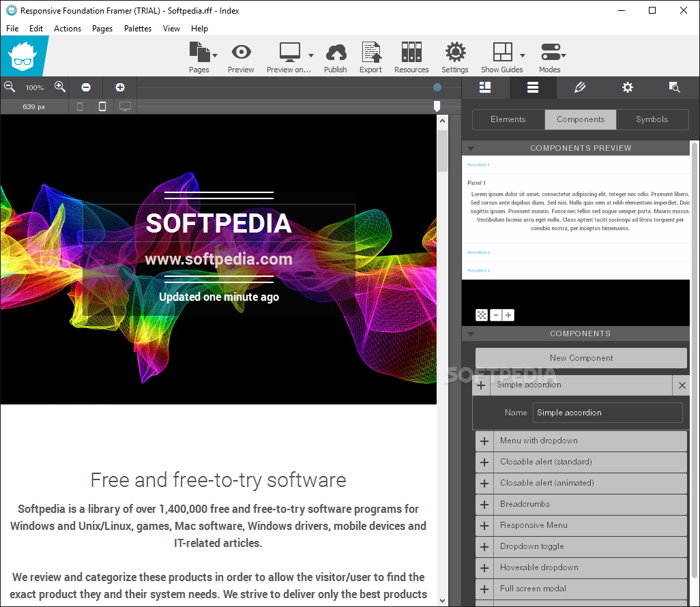Click the Modes switch icon
Viewport: 700px width, 607px height.
coord(551,53)
